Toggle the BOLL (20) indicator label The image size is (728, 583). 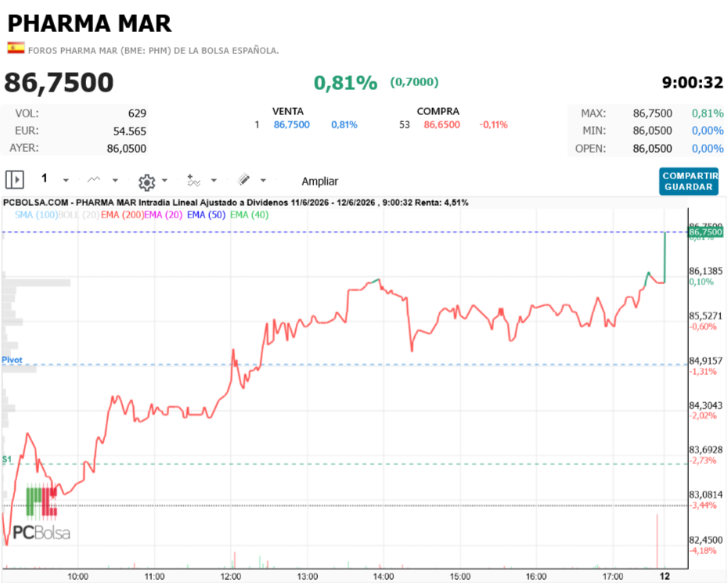tap(79, 215)
